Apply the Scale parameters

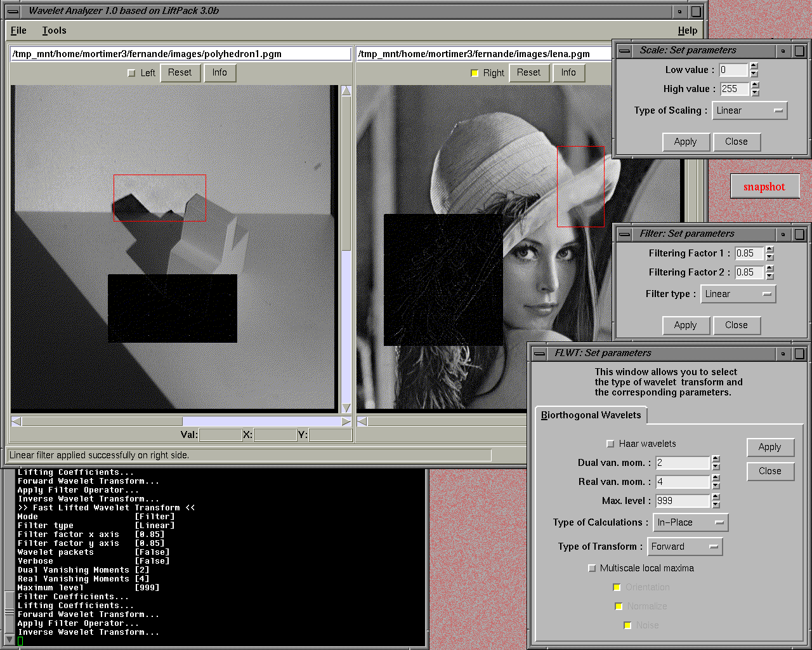[x=685, y=142]
